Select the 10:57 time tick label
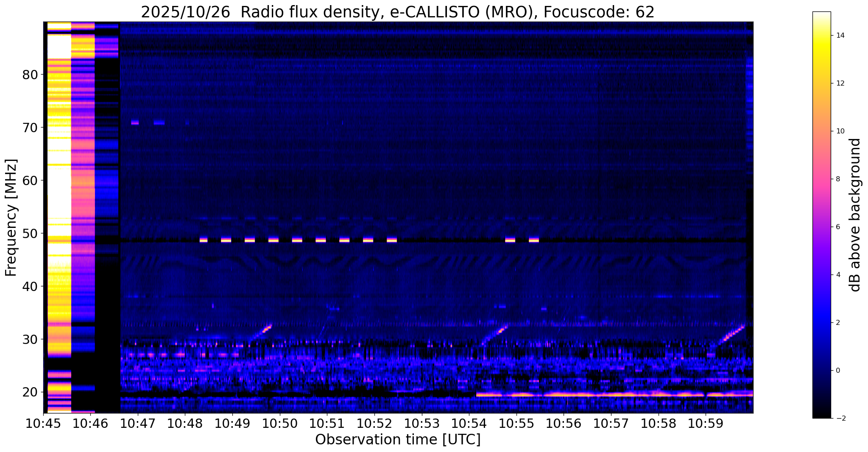Image resolution: width=868 pixels, height=452 pixels. pos(611,424)
